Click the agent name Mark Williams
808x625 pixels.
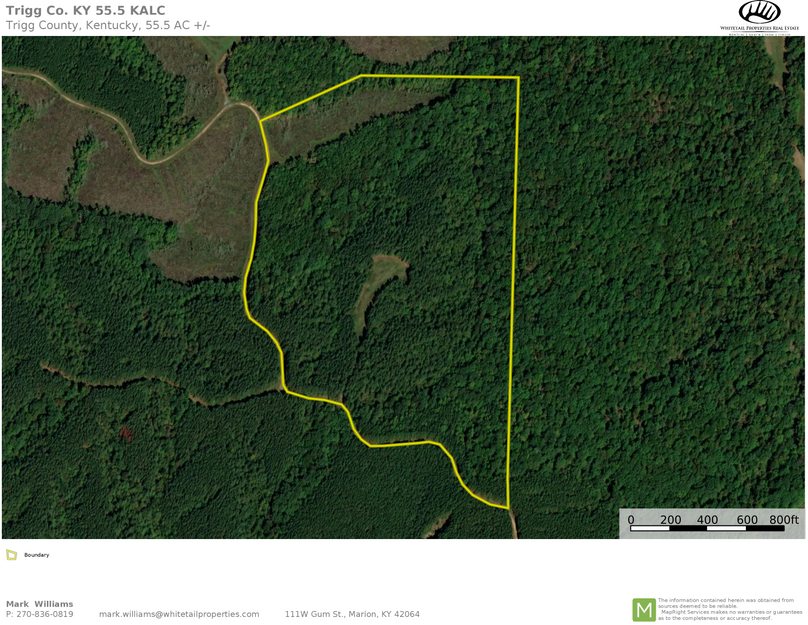pos(40,604)
